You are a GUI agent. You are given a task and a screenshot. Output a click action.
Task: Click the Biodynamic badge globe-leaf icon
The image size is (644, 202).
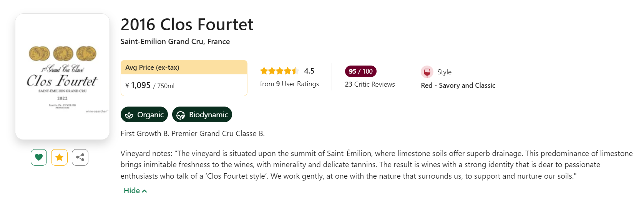coord(181,115)
